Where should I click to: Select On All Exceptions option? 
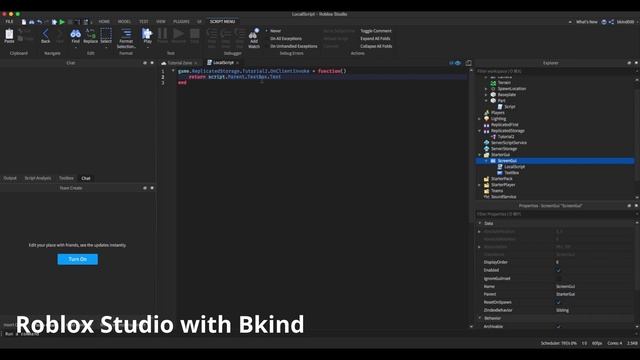tap(286, 39)
